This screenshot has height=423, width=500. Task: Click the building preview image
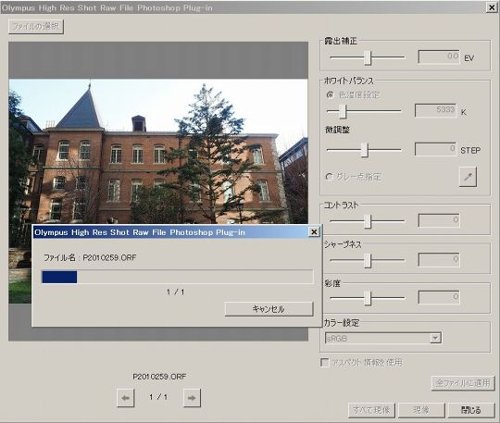pyautogui.click(x=158, y=152)
